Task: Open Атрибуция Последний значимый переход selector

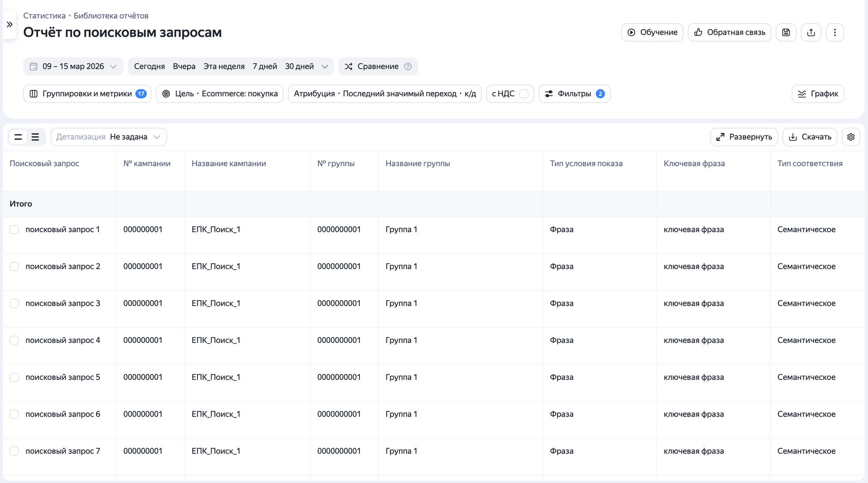Action: pos(385,94)
